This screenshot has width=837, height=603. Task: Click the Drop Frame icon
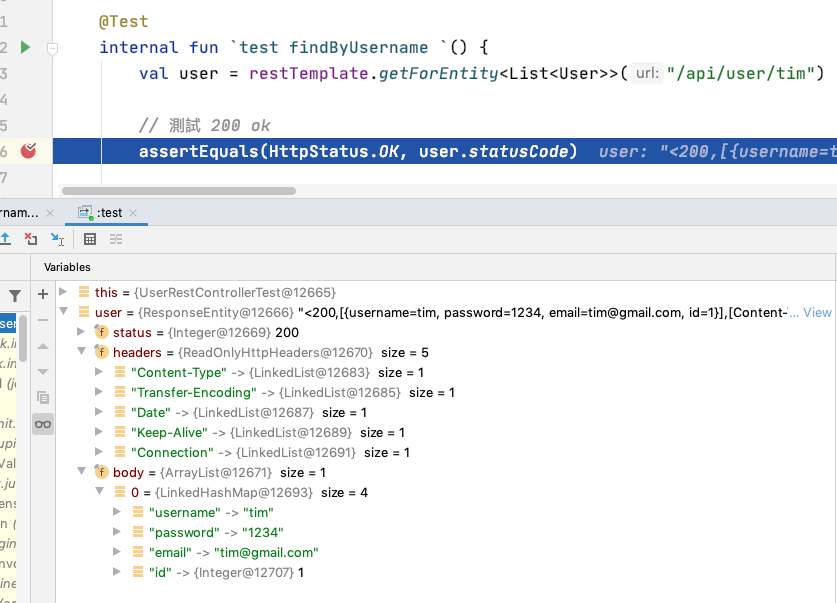(31, 239)
